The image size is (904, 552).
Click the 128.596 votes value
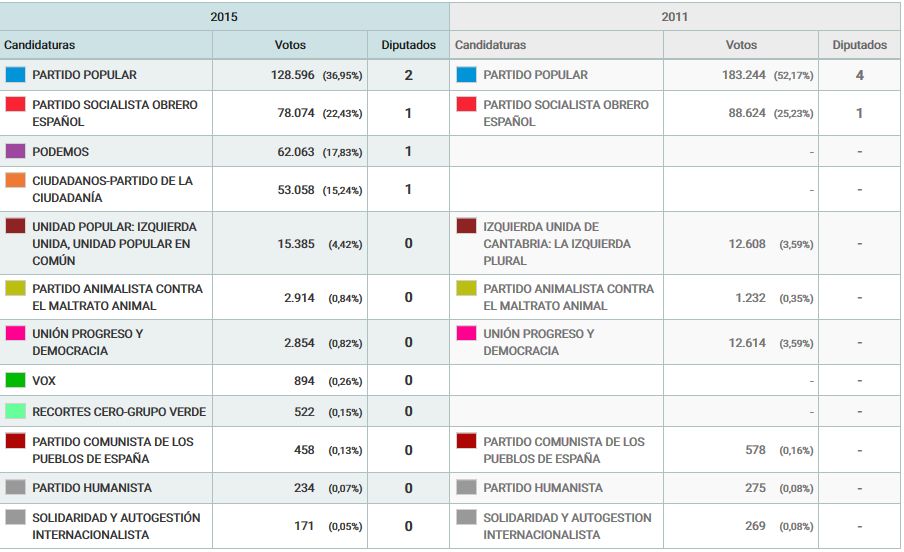coord(293,75)
